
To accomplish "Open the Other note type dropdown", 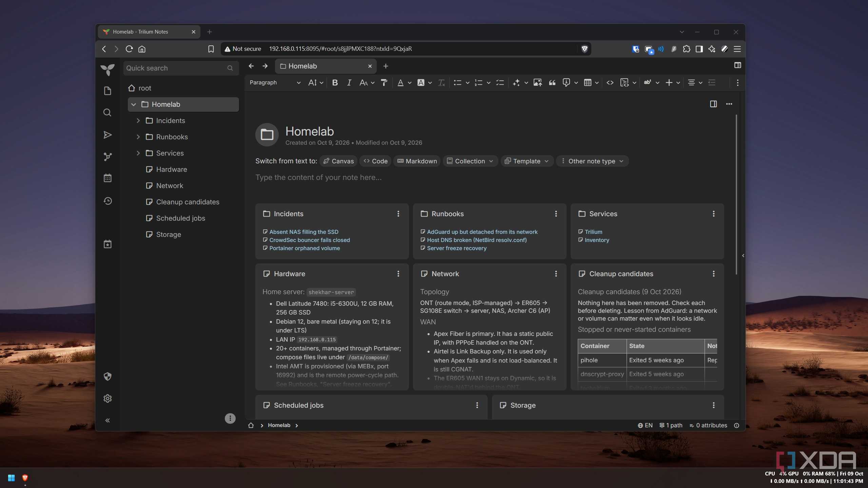I will click(592, 161).
